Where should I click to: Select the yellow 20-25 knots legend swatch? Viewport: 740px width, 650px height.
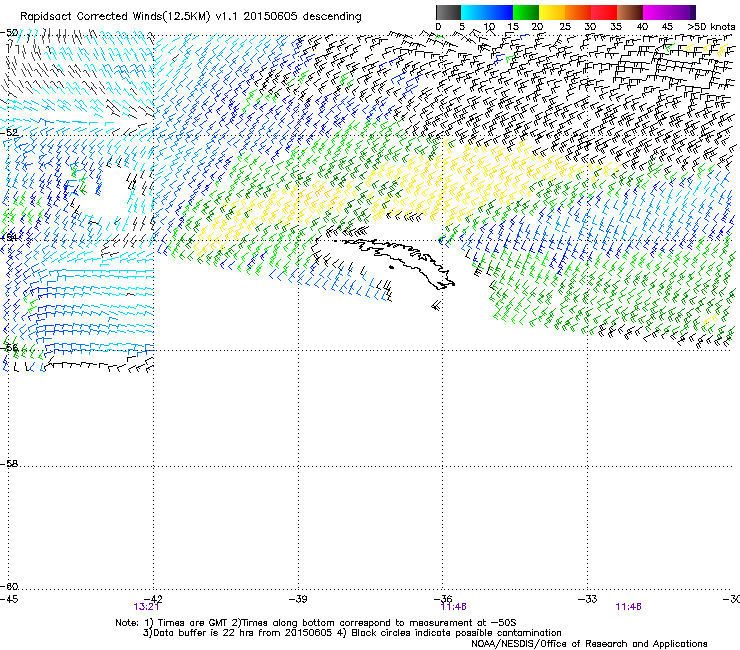click(x=552, y=12)
